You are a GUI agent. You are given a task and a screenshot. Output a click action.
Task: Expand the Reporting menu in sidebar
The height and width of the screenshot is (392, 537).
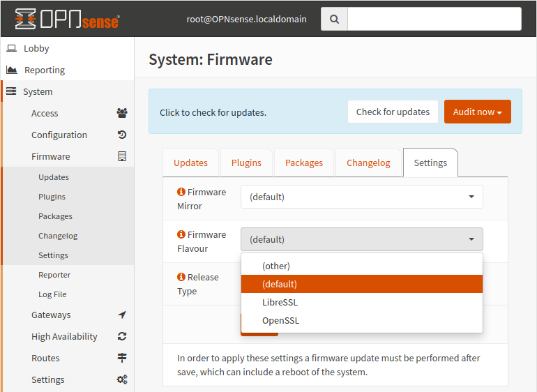click(x=45, y=70)
